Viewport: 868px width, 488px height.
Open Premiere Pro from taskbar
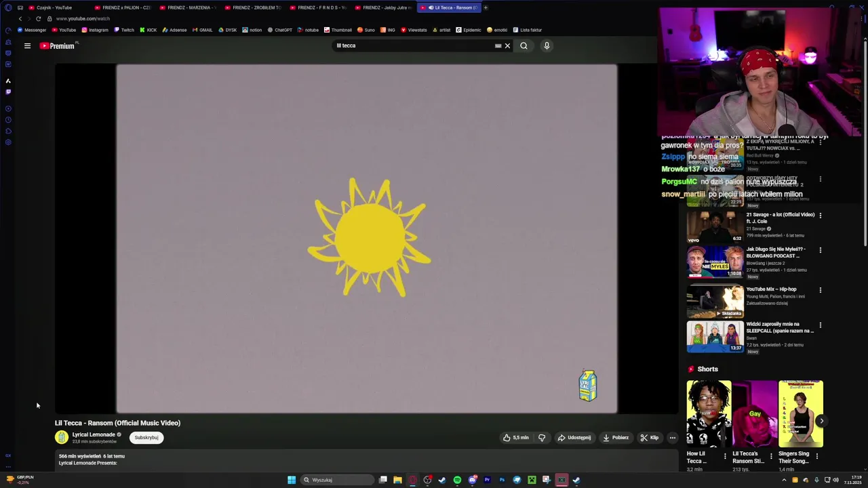487,480
